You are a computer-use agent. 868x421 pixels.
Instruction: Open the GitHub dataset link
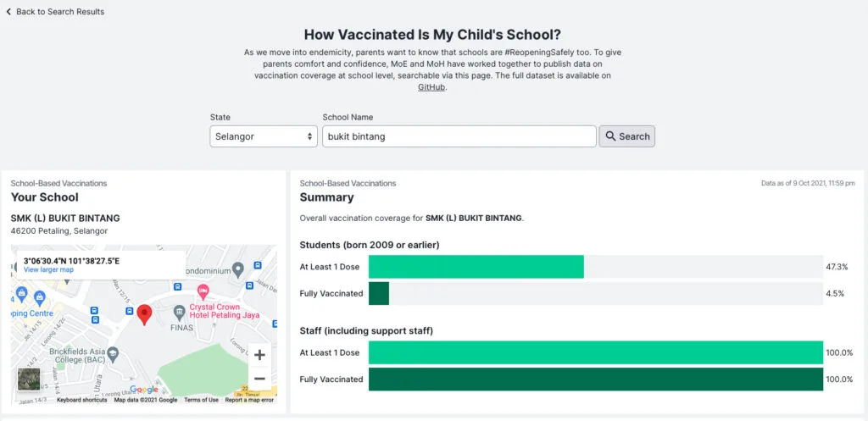(x=431, y=87)
